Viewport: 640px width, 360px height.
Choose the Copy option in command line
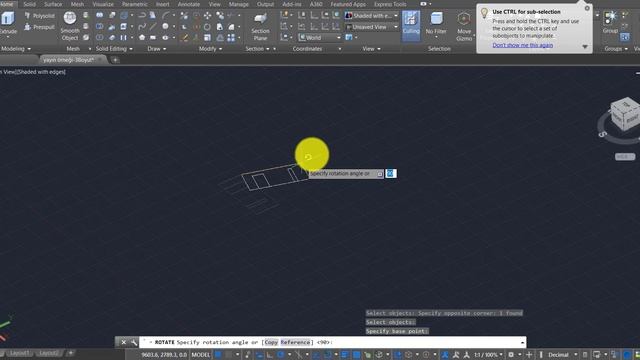(271, 342)
